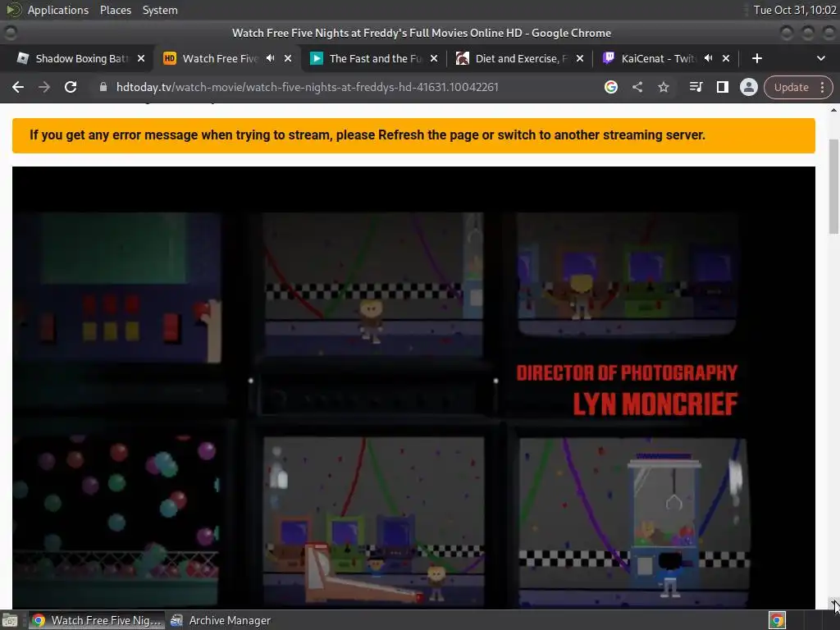840x630 pixels.
Task: Mute the Watch Free Five tab audio
Action: [x=270, y=58]
